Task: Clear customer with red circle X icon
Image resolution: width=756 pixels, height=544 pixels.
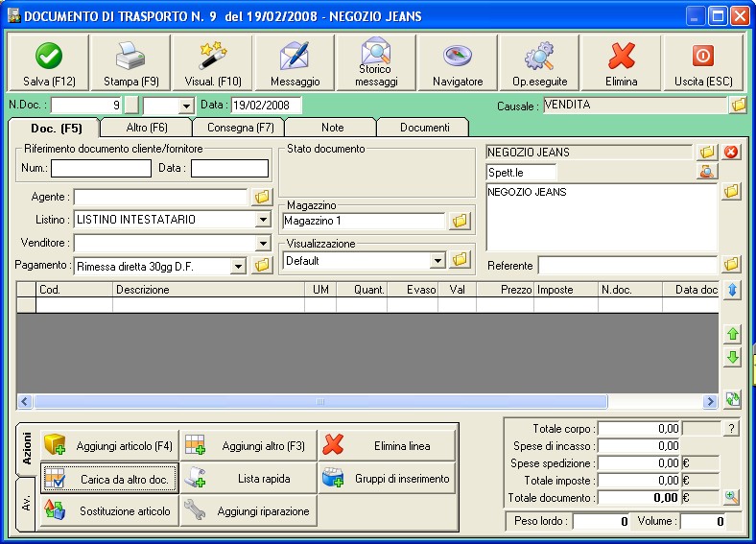Action: tap(731, 152)
